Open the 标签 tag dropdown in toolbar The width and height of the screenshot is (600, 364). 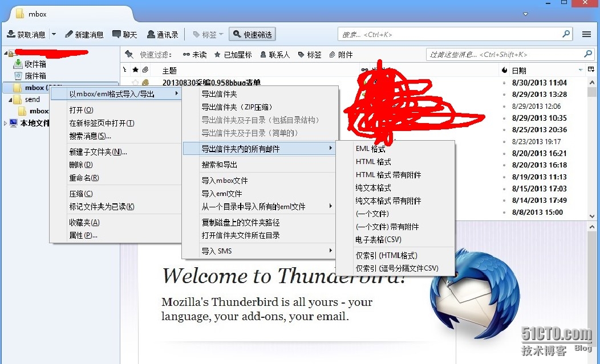[208, 35]
